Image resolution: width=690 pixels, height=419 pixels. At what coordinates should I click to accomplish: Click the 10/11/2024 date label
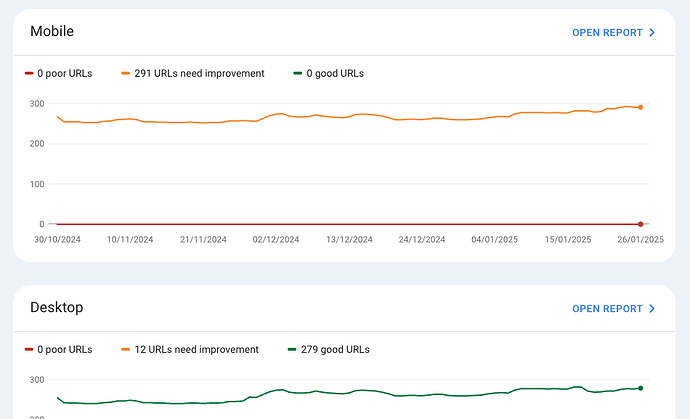tap(130, 239)
